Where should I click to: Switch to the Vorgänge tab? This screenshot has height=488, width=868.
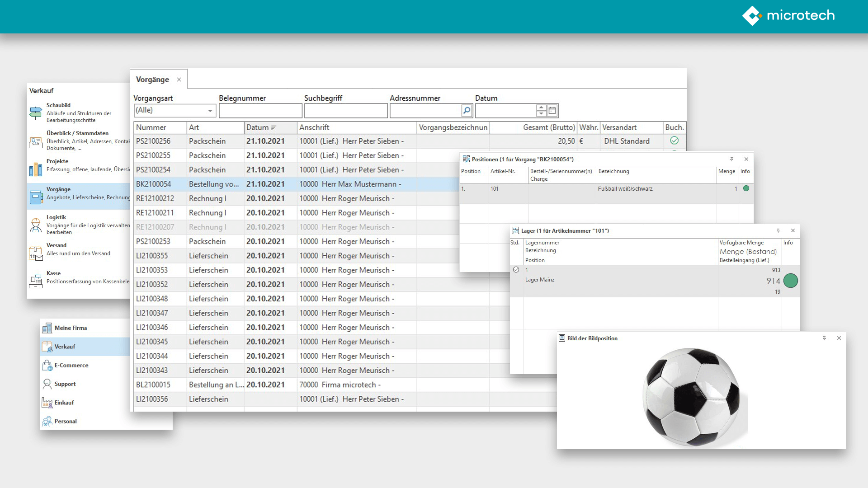[x=151, y=79]
